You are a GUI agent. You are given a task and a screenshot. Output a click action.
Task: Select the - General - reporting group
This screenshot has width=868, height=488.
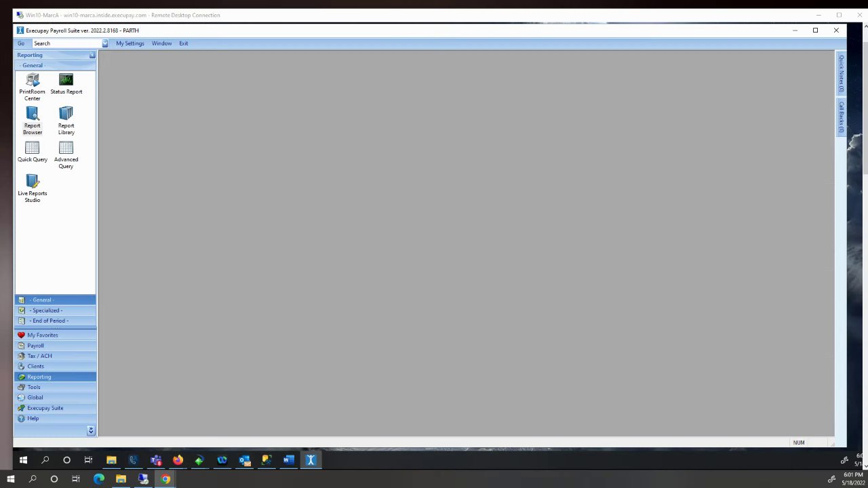55,300
